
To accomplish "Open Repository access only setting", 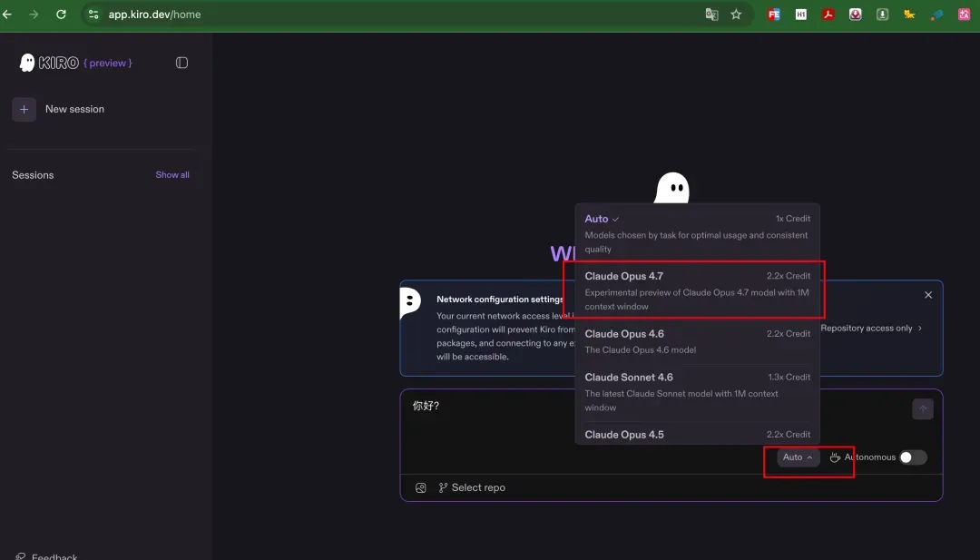I will [870, 329].
